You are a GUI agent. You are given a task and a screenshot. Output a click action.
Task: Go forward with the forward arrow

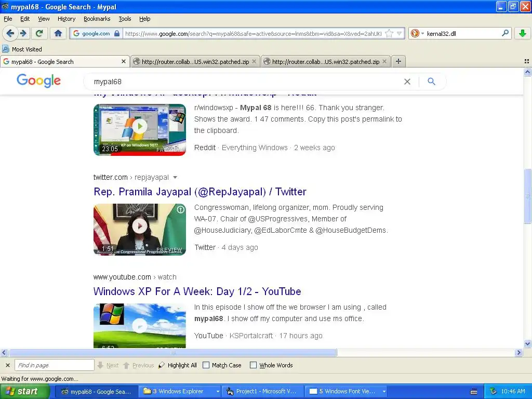point(23,33)
